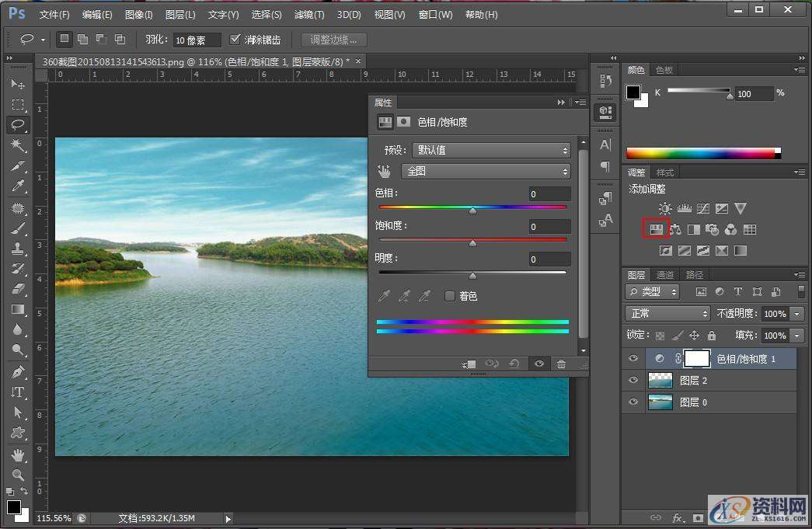Choose the Hand tool

click(x=18, y=454)
